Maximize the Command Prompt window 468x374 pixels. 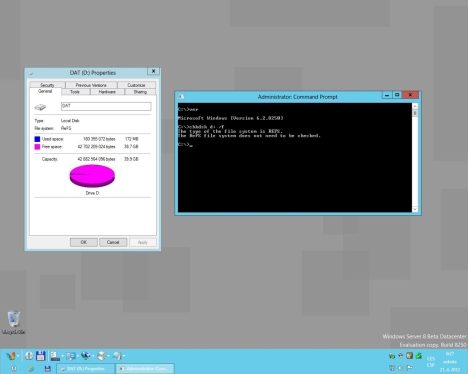point(397,95)
